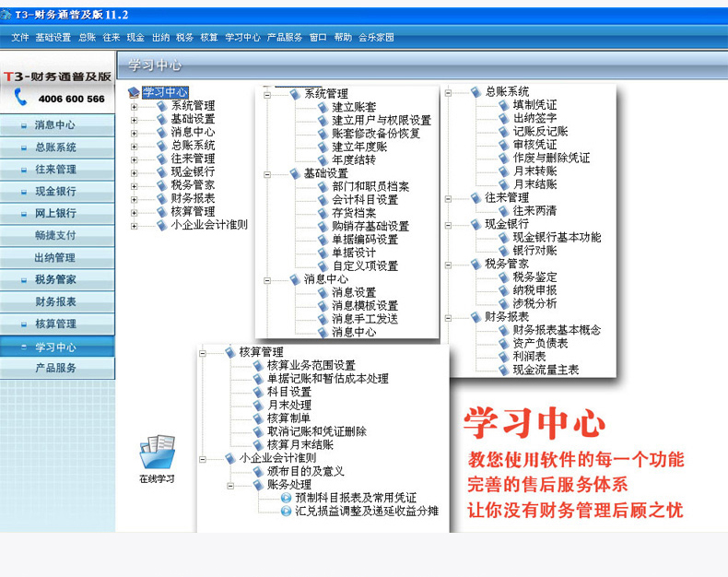Image resolution: width=728 pixels, height=577 pixels.
Task: Click the book icon next to 科目设置
Action: pyautogui.click(x=259, y=392)
